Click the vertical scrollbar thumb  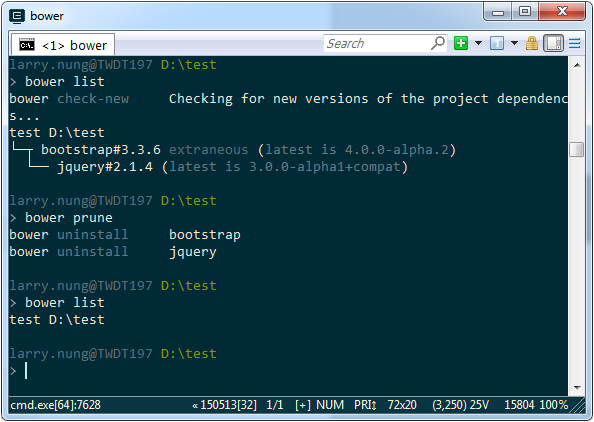click(577, 149)
